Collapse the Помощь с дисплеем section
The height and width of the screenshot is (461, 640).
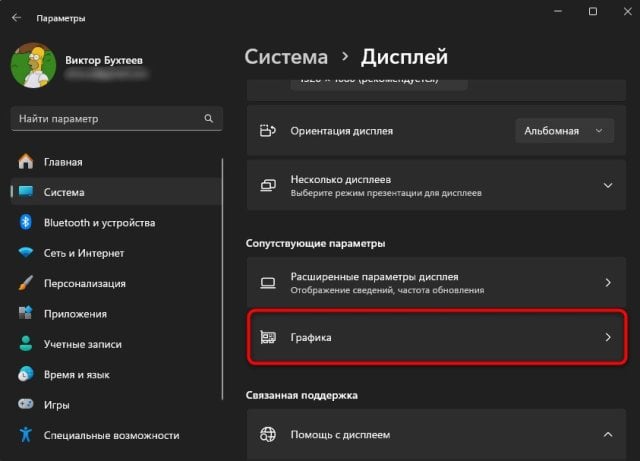coord(607,435)
